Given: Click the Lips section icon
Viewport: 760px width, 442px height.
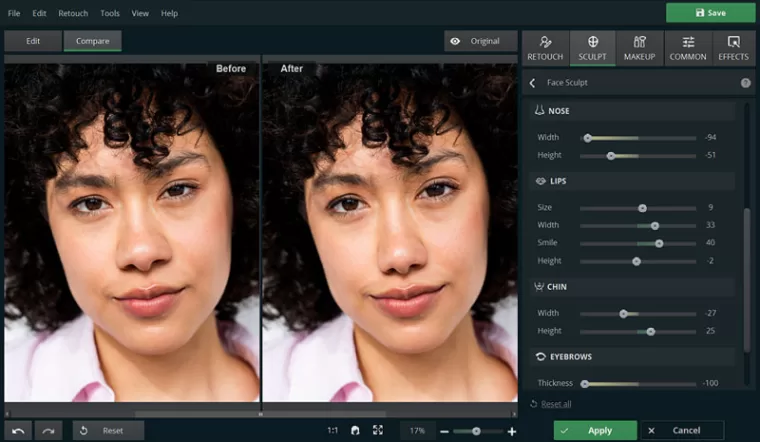Looking at the screenshot, I should (540, 181).
